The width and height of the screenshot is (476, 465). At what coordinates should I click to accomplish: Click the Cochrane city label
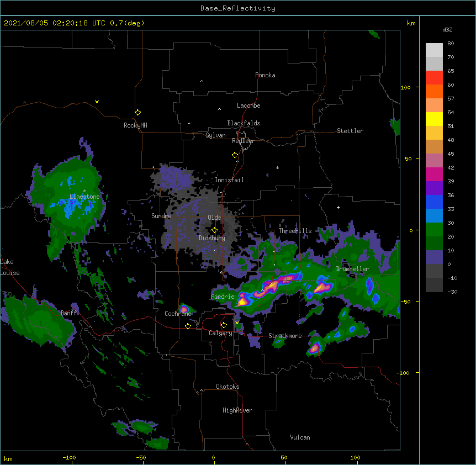pyautogui.click(x=178, y=314)
